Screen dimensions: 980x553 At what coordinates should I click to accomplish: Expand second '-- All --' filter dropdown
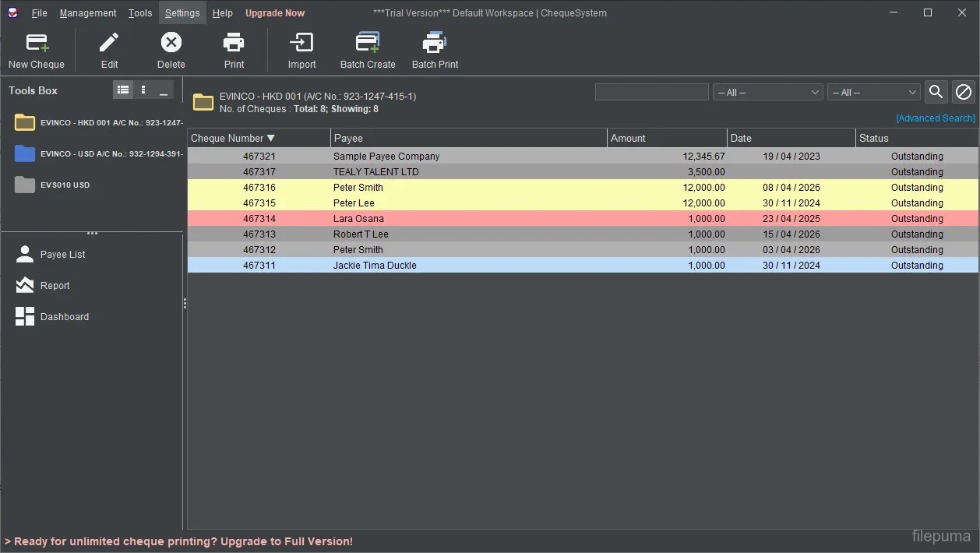(873, 92)
